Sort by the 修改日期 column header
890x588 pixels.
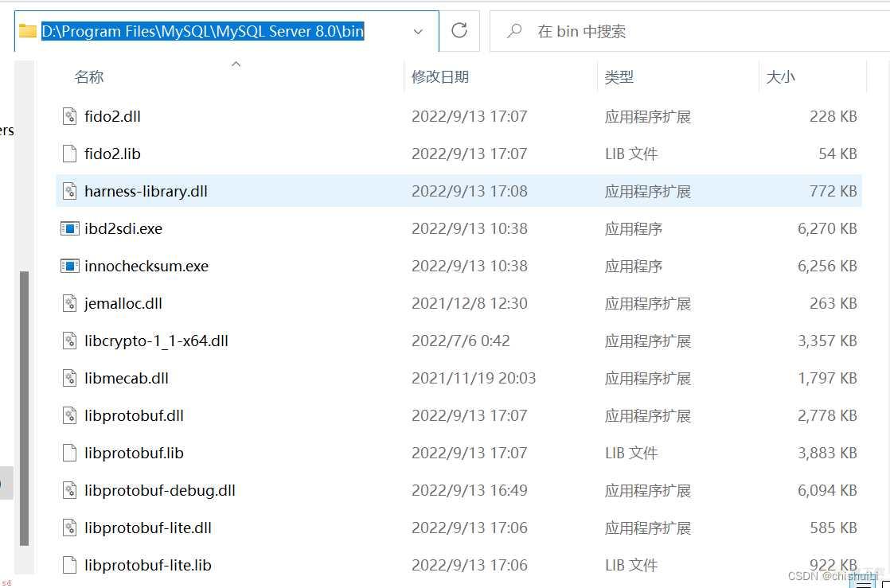click(x=440, y=76)
